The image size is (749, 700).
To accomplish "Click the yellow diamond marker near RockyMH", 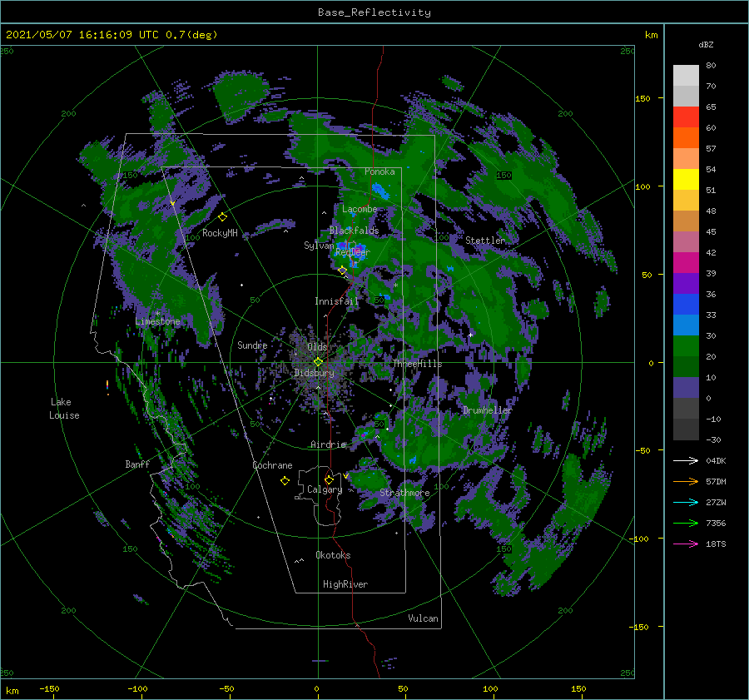I will pos(222,217).
